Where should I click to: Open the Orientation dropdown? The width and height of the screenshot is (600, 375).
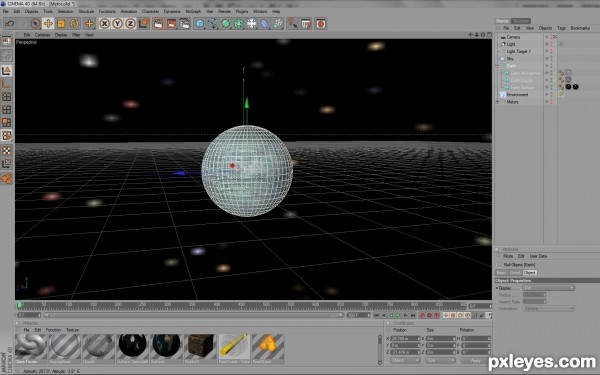point(548,308)
